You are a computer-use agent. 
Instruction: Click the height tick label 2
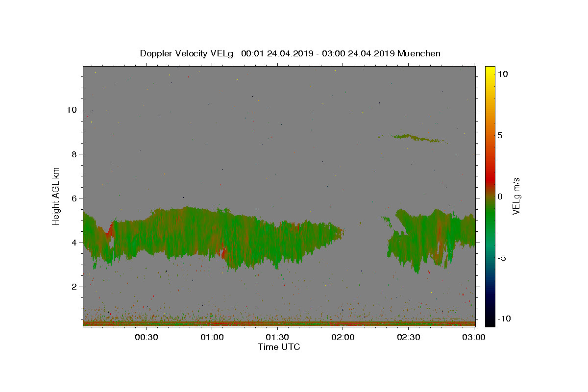tap(74, 286)
